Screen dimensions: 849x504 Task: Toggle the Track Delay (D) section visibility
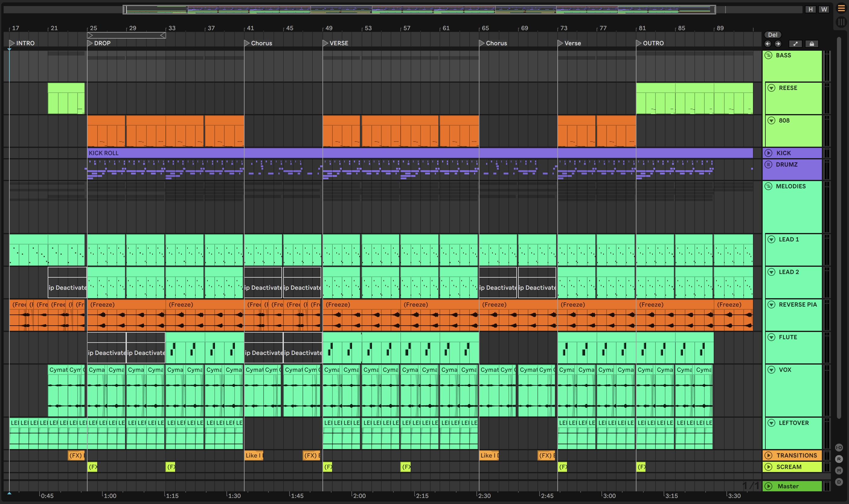[839, 482]
